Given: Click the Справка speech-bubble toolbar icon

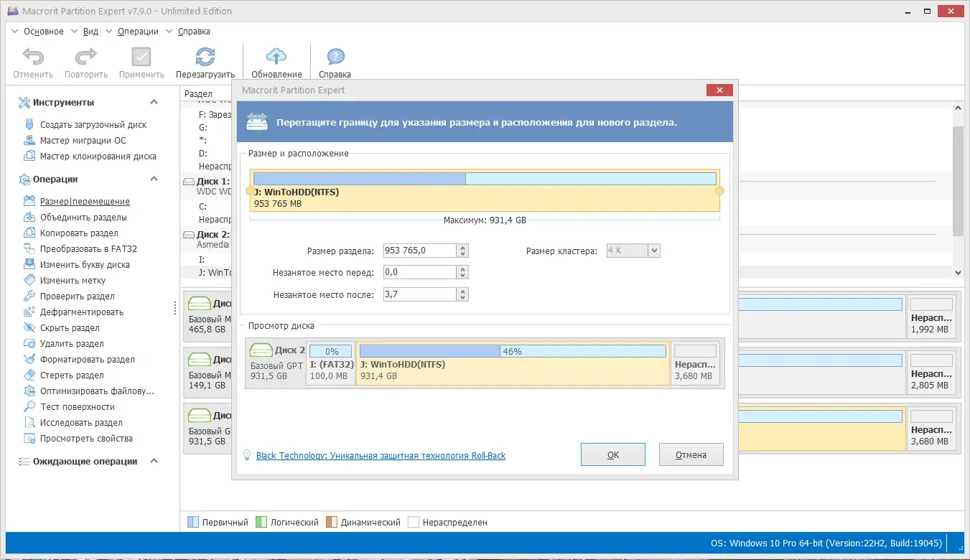Looking at the screenshot, I should click(x=335, y=57).
